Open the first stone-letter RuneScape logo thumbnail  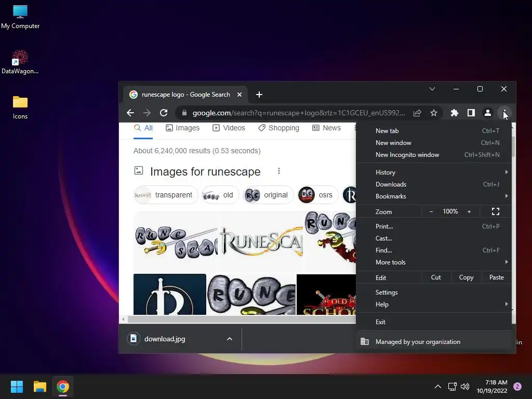tap(176, 241)
